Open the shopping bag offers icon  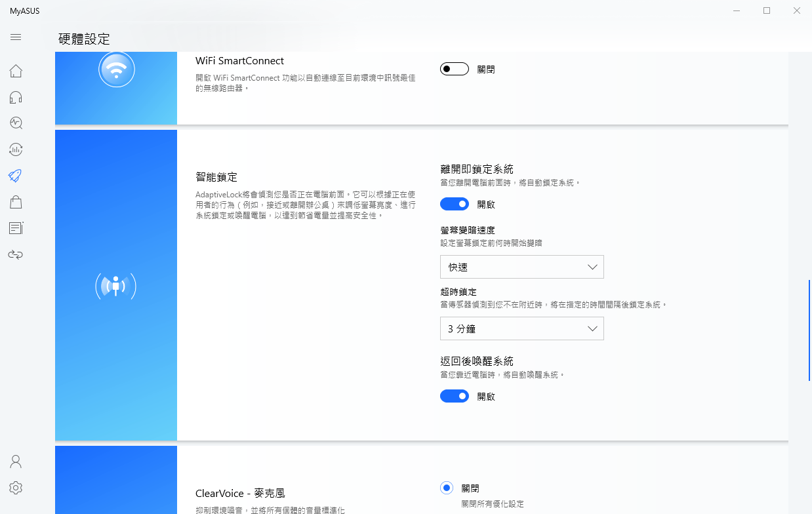pyautogui.click(x=16, y=202)
